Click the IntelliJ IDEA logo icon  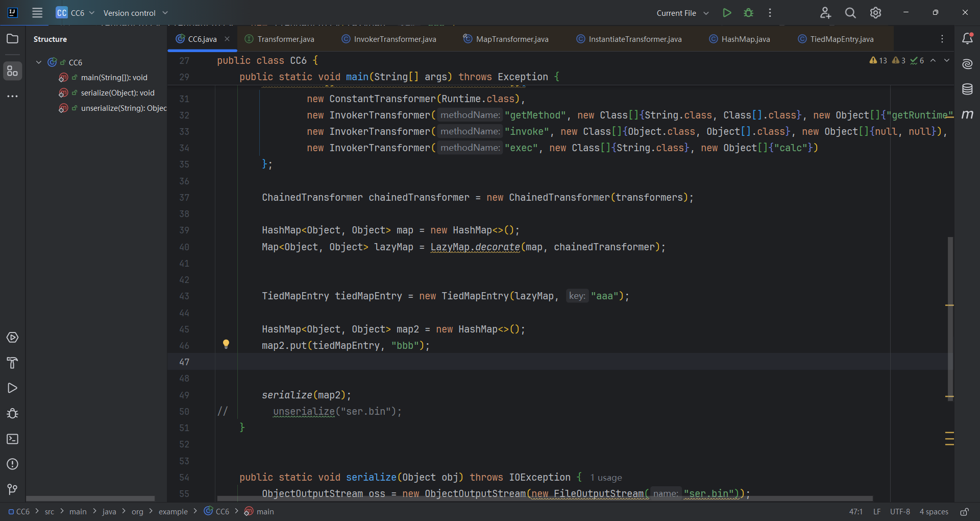pos(13,13)
